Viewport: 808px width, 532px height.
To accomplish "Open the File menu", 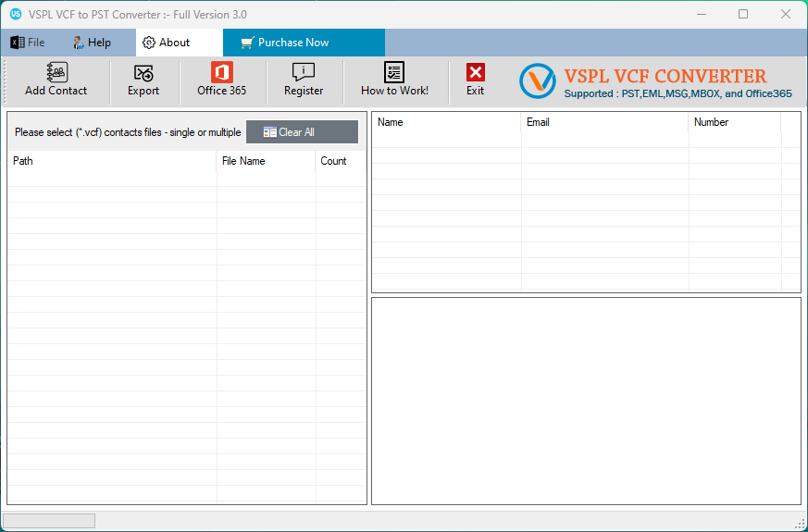I will pyautogui.click(x=28, y=43).
